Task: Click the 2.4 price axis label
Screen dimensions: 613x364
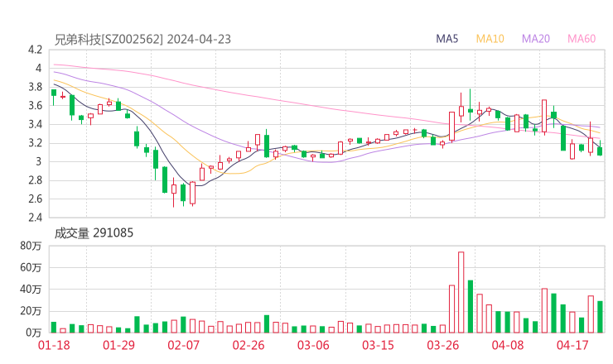Action: click(x=35, y=217)
